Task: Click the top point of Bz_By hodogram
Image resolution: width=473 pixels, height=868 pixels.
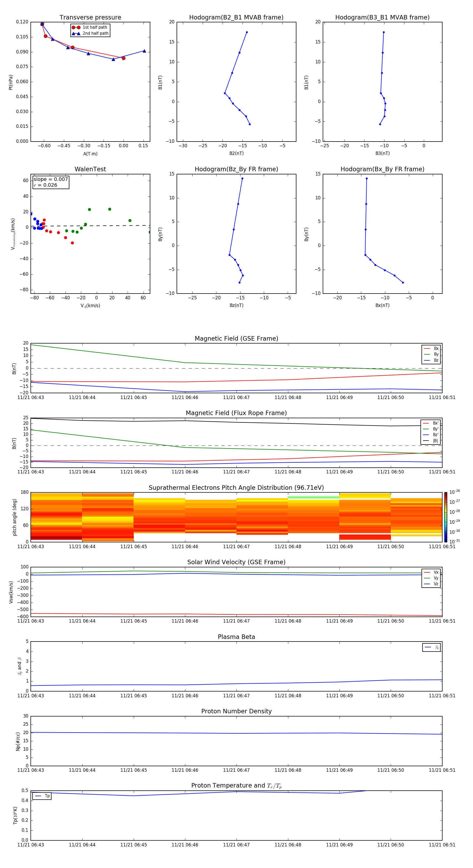Action: pos(242,179)
